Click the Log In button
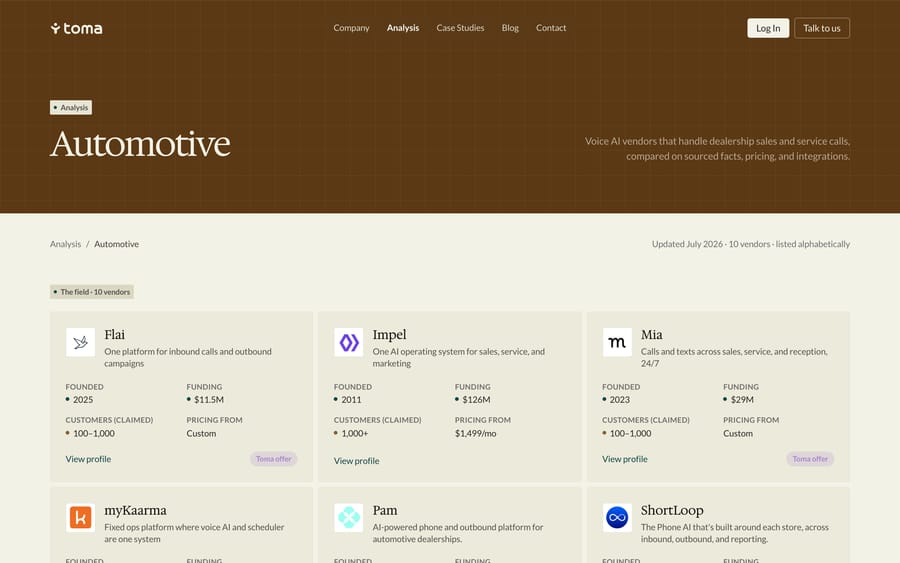 768,28
